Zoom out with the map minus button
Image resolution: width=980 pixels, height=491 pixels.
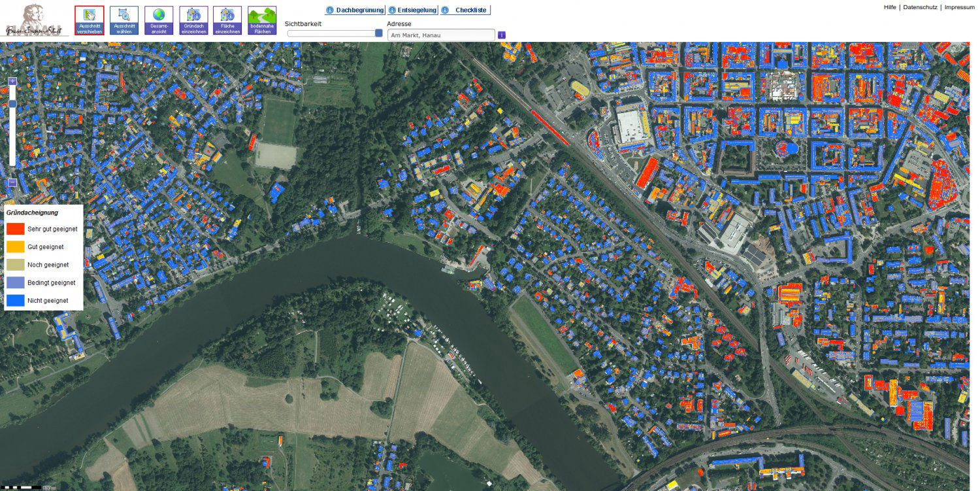[x=12, y=182]
